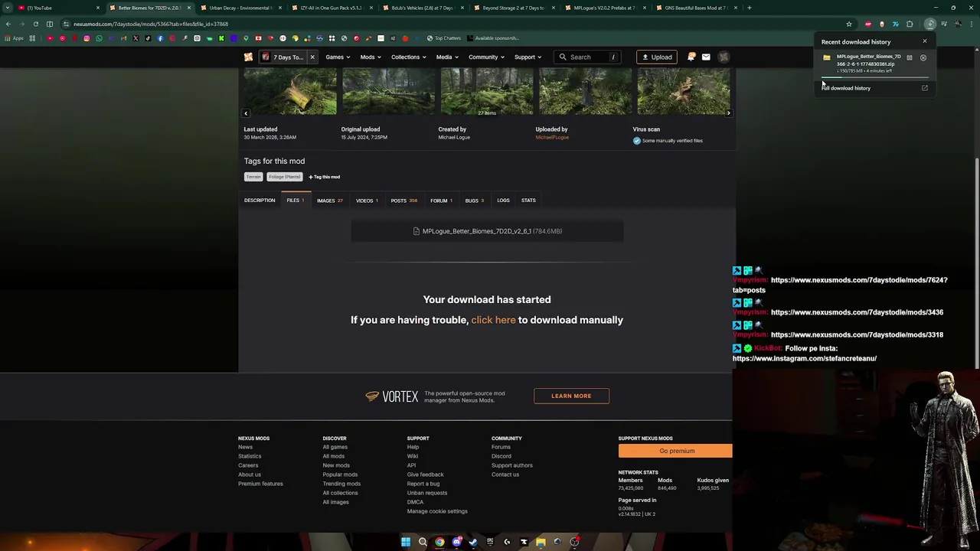Reload the page

point(35,24)
